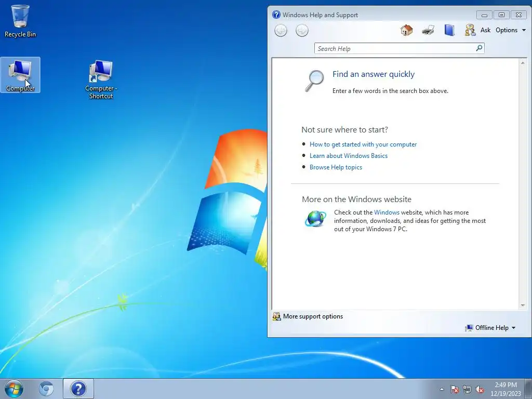Viewport: 532px width, 399px height.
Task: Open the taskbar clock and date
Action: tap(506, 389)
